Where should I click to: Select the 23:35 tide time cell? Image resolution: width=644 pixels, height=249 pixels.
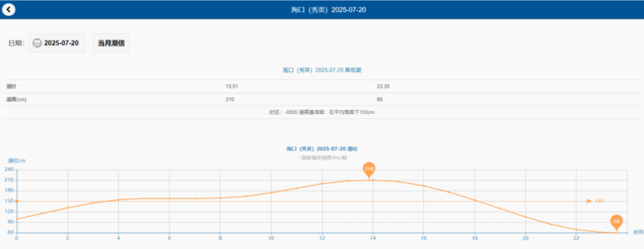(383, 87)
